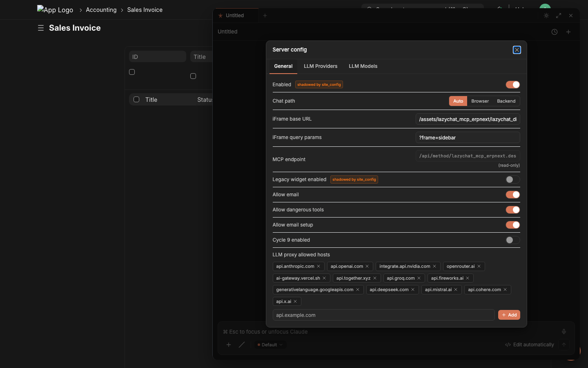
Task: Click the Title filter field
Action: click(202, 56)
